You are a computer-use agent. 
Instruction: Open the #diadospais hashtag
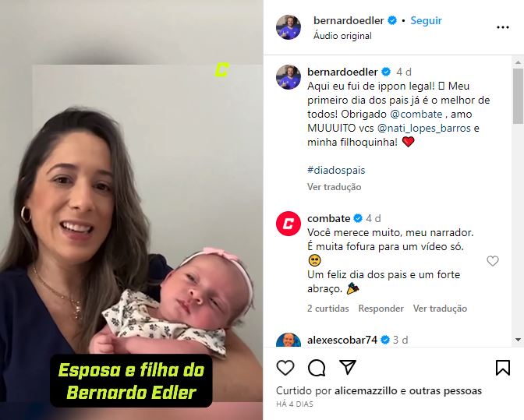[336, 170]
